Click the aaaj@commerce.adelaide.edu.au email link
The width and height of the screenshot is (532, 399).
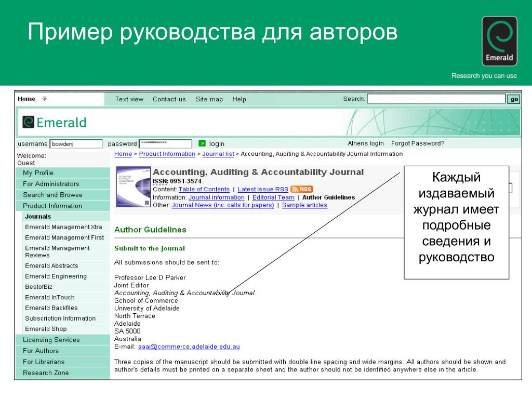[x=189, y=347]
